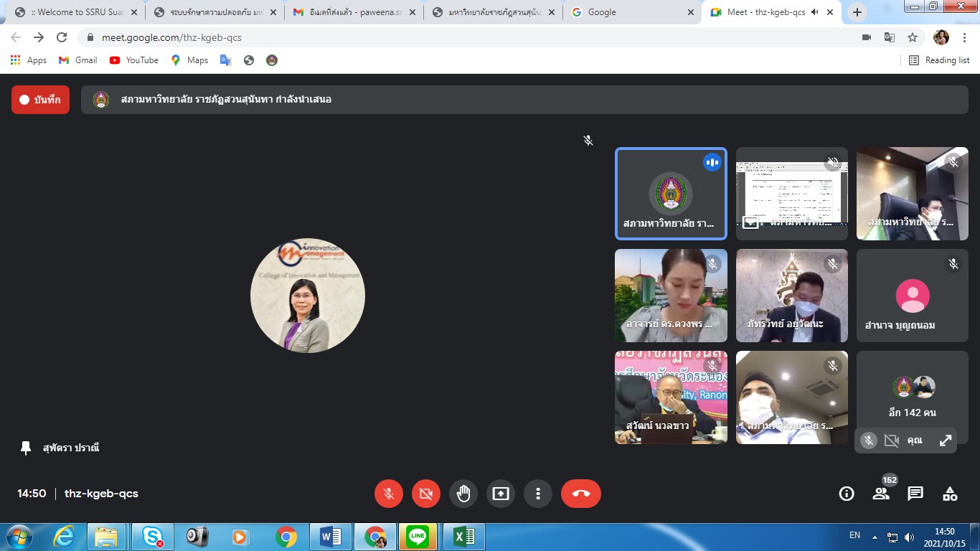Open the taskbar speaker volume control
This screenshot has width=980, height=551.
[910, 537]
